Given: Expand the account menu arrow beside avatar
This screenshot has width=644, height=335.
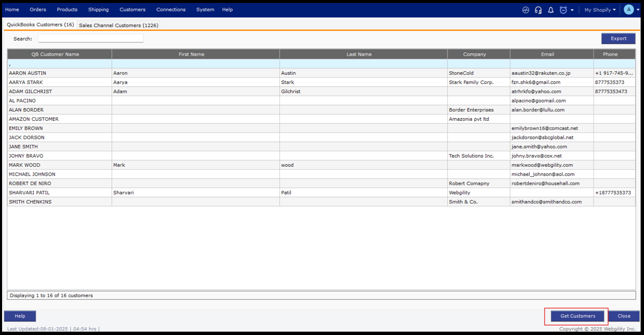Looking at the screenshot, I should point(638,10).
